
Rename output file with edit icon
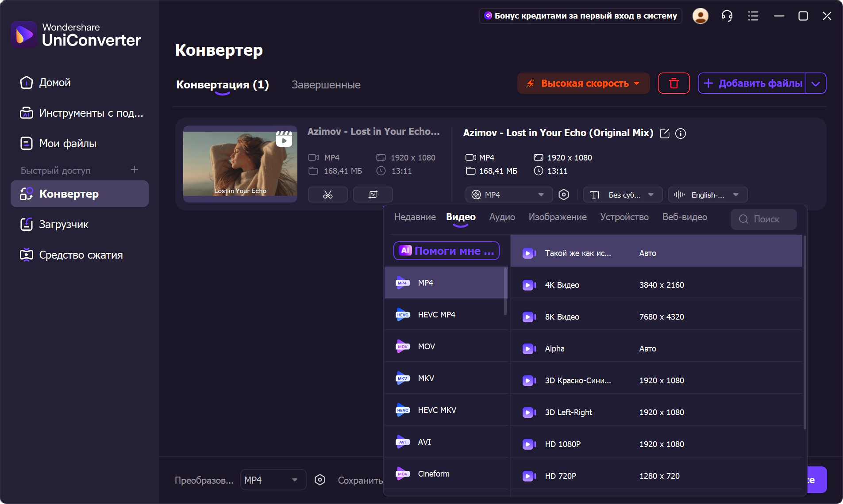pos(665,133)
